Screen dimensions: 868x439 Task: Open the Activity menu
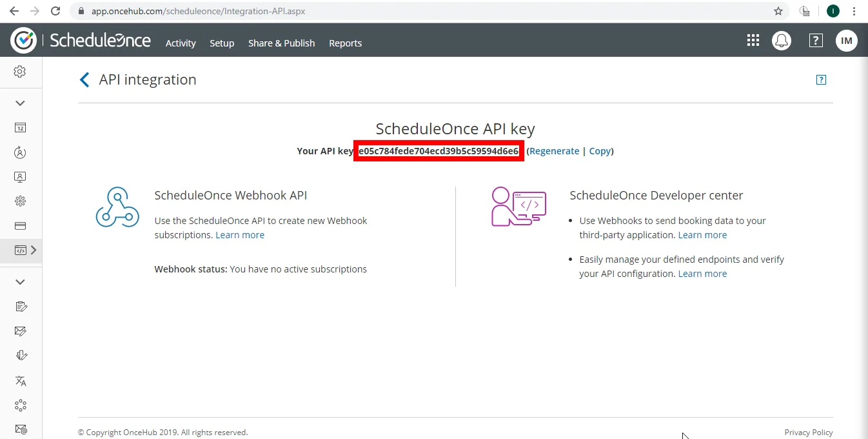click(181, 43)
